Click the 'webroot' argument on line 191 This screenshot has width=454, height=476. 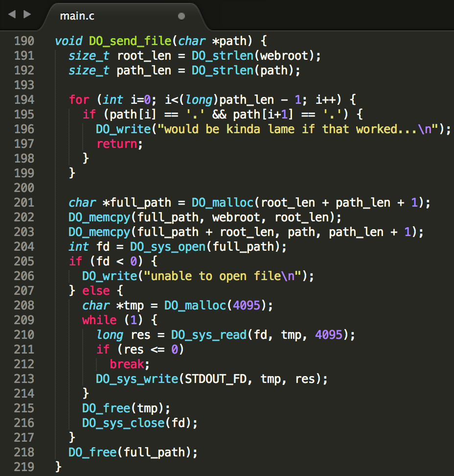tap(284, 56)
